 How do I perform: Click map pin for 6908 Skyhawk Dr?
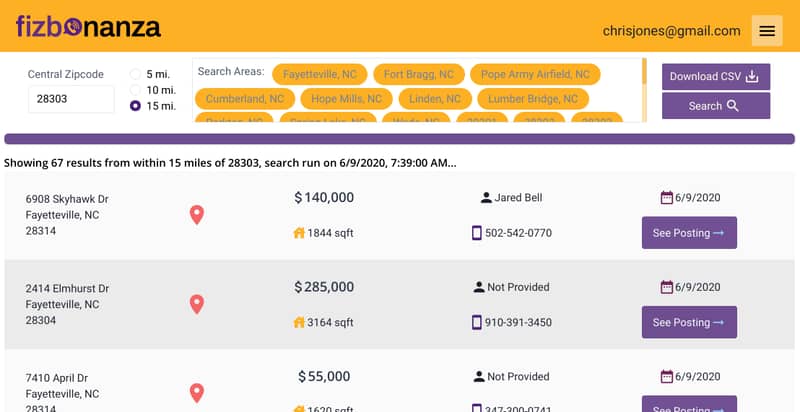pos(197,215)
